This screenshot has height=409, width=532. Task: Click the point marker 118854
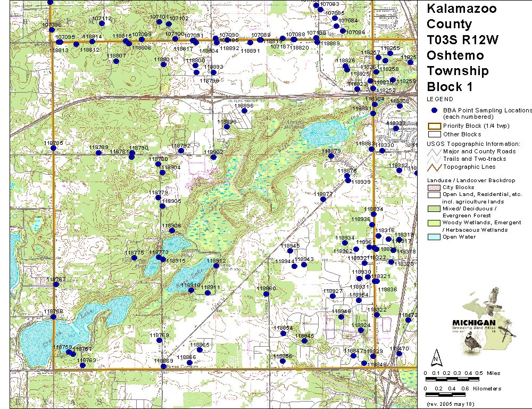[x=284, y=333]
